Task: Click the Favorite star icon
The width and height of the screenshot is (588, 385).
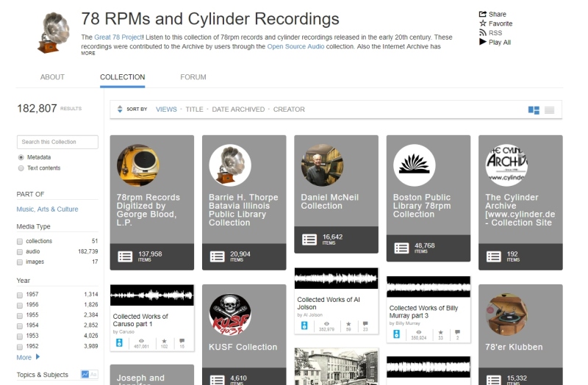Action: tap(483, 24)
